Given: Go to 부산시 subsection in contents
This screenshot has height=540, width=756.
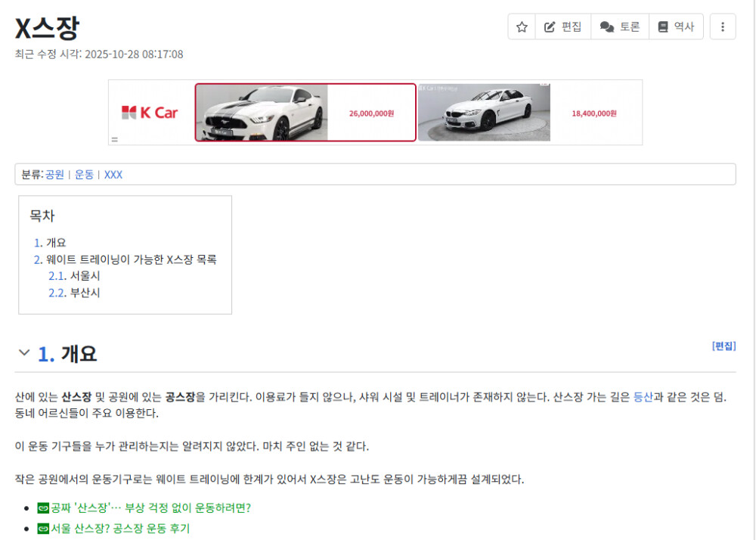Looking at the screenshot, I should point(84,293).
